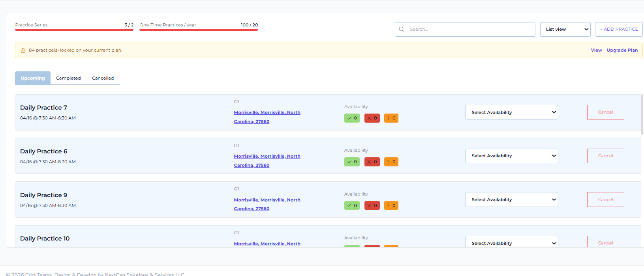Cancel Daily Practice 6
Screen dimensions: 644x276
[605, 156]
